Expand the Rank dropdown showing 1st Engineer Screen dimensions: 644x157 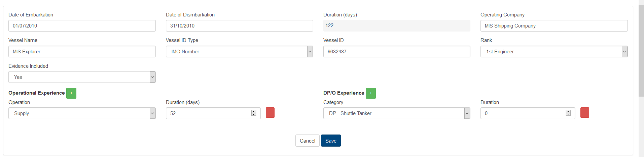point(554,52)
